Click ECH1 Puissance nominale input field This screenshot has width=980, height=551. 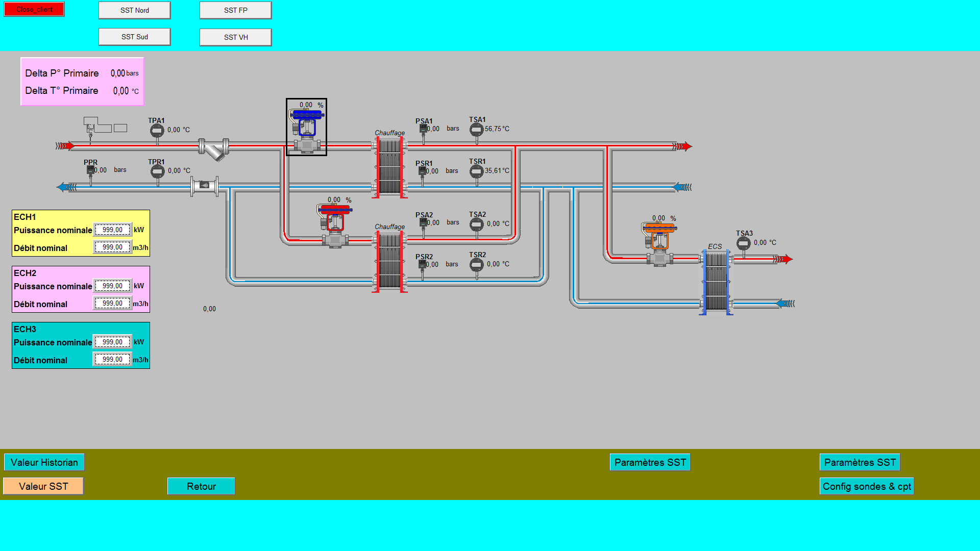[112, 230]
